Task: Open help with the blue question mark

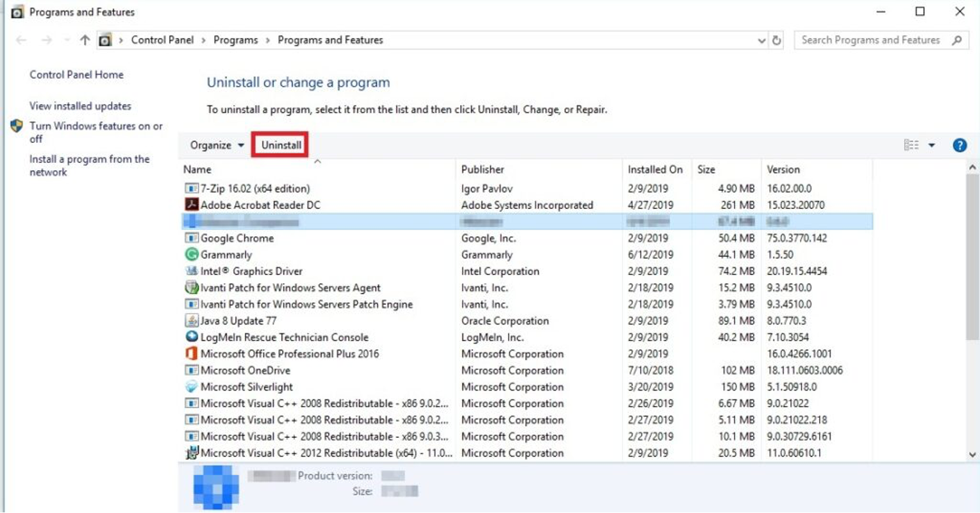Action: click(959, 146)
